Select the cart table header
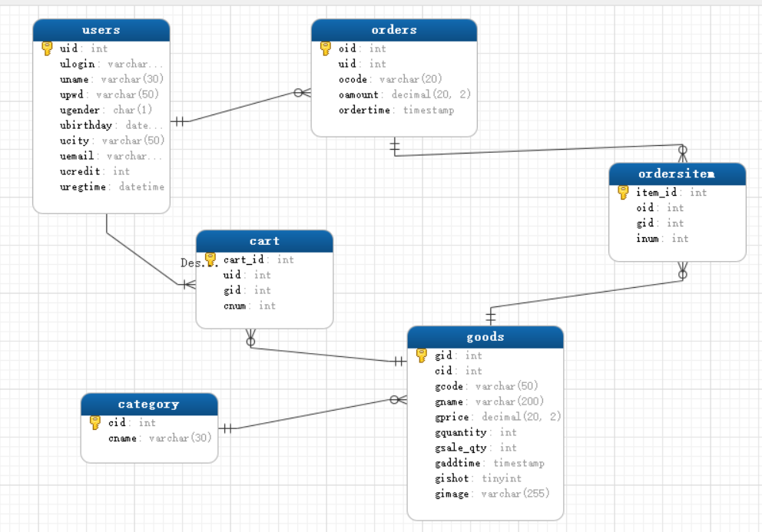The width and height of the screenshot is (762, 532). click(x=264, y=242)
